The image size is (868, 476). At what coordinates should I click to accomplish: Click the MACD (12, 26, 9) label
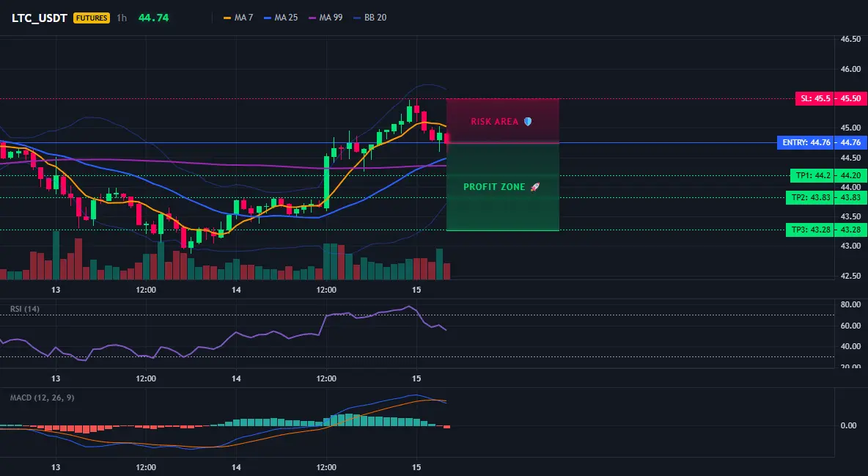(x=42, y=398)
